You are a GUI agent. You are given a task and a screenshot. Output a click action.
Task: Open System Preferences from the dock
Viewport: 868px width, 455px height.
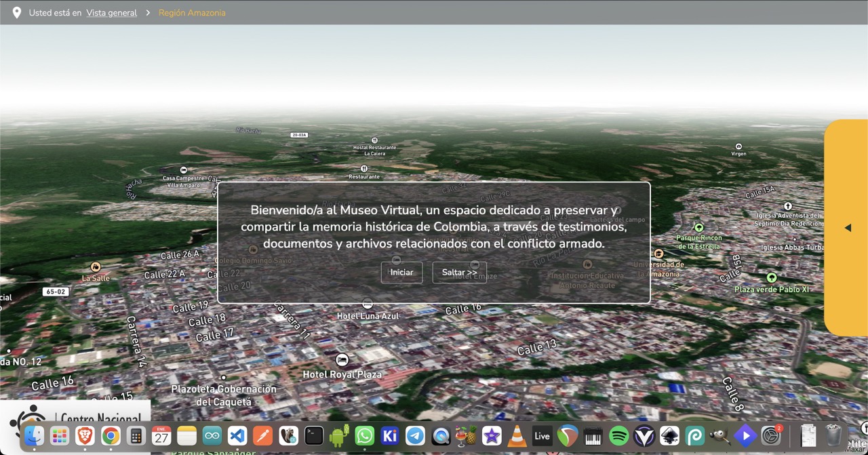pyautogui.click(x=771, y=436)
